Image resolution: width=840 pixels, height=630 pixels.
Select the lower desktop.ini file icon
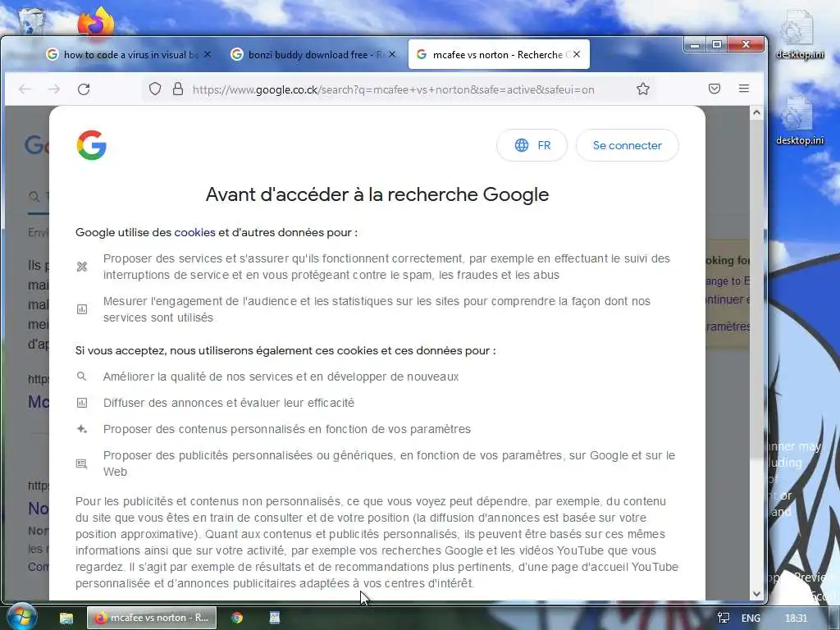(799, 121)
